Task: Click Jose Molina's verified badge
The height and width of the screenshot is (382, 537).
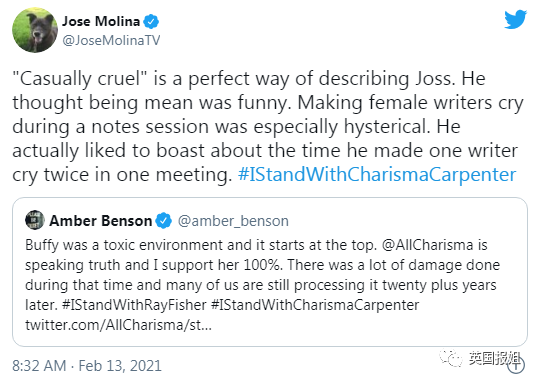Action: coord(151,22)
